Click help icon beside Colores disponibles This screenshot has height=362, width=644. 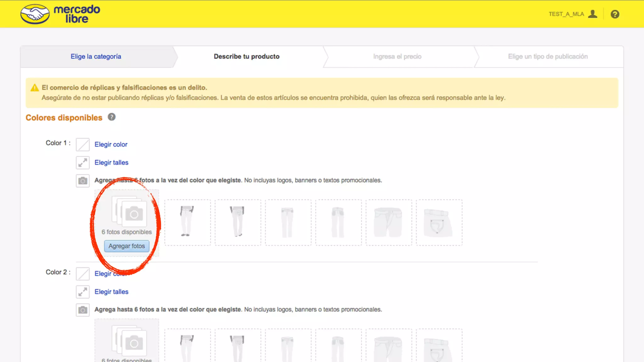(112, 117)
